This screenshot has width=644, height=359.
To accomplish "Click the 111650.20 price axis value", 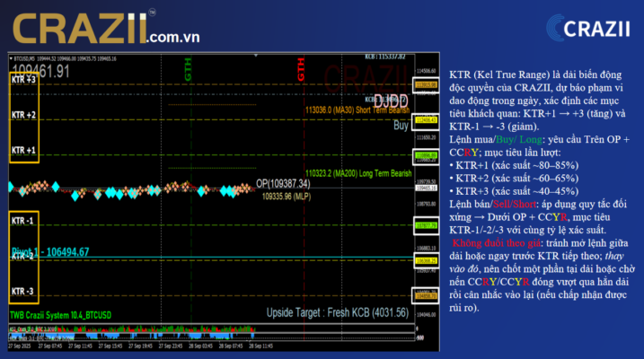I will click(x=427, y=137).
